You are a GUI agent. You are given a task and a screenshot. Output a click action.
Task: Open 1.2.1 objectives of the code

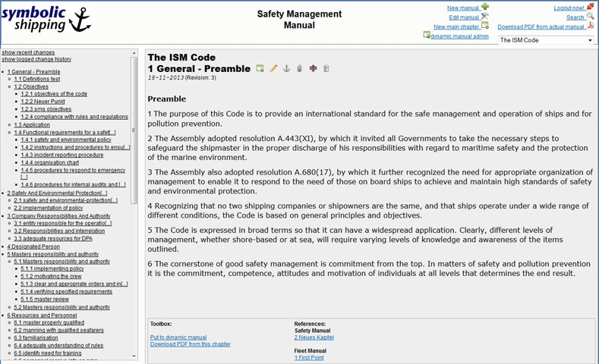click(x=54, y=94)
